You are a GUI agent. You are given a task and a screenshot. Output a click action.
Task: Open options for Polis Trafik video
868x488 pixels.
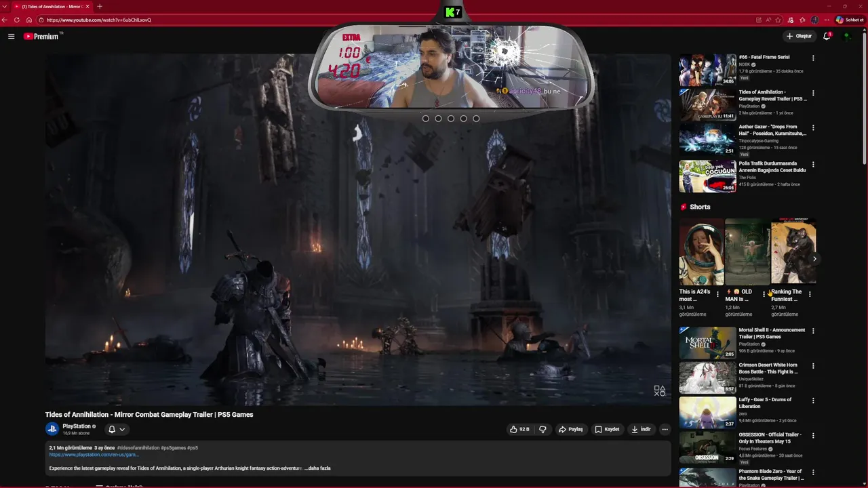click(x=813, y=164)
